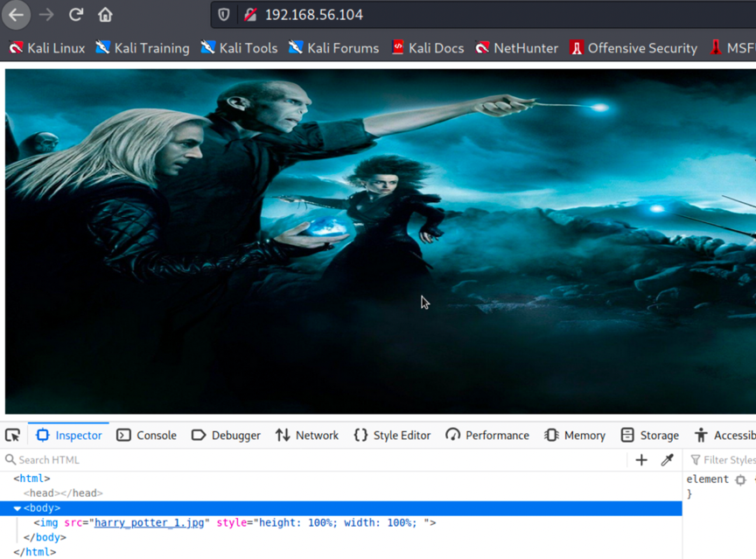Activate the element picker tool
Screen dimensions: 756x559
(13, 435)
